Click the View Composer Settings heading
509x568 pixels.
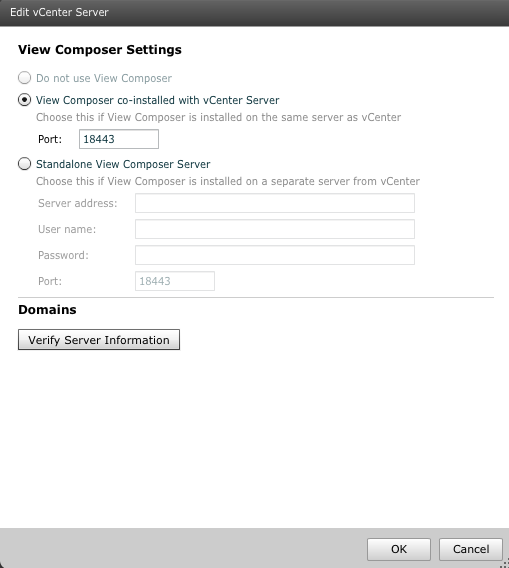(x=100, y=50)
